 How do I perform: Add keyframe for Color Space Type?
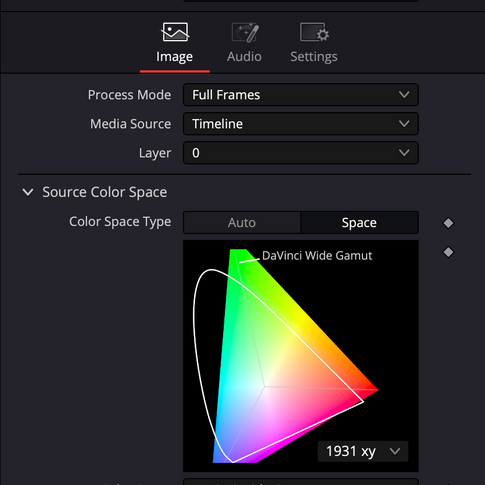click(448, 223)
